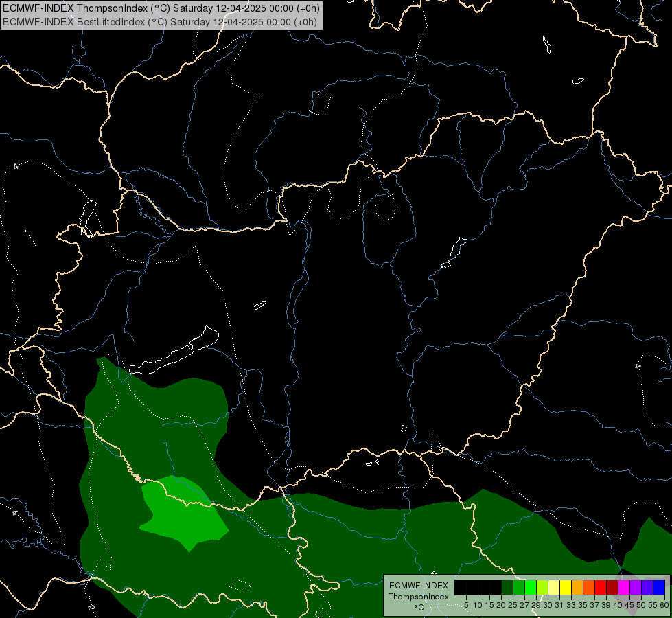Click the legend tick value 25
672x618 pixels.
[x=513, y=605]
